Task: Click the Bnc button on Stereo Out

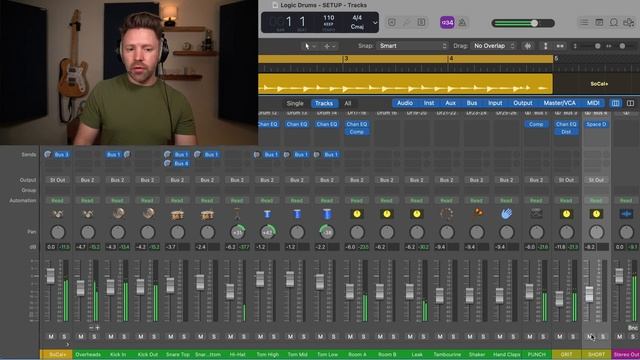Action: tap(632, 328)
